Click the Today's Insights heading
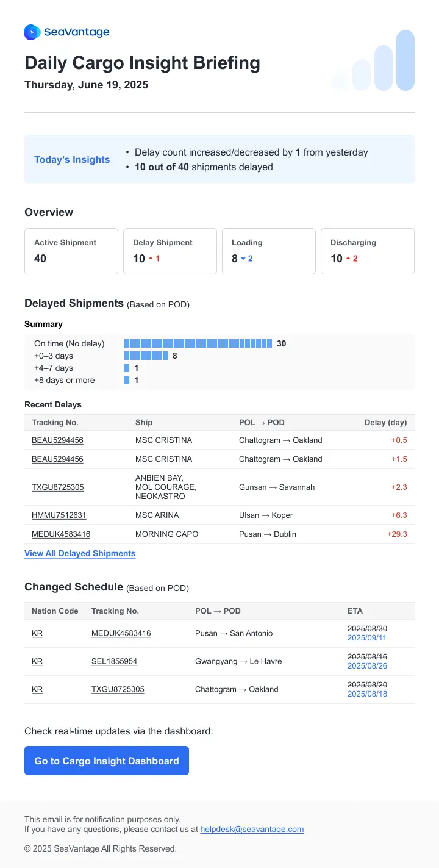 (x=72, y=160)
